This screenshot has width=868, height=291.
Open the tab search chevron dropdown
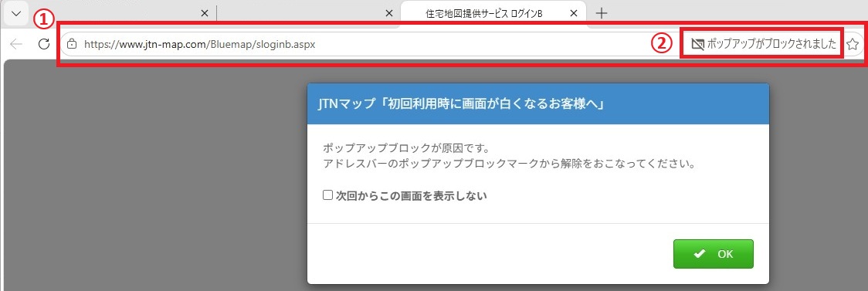[x=17, y=14]
